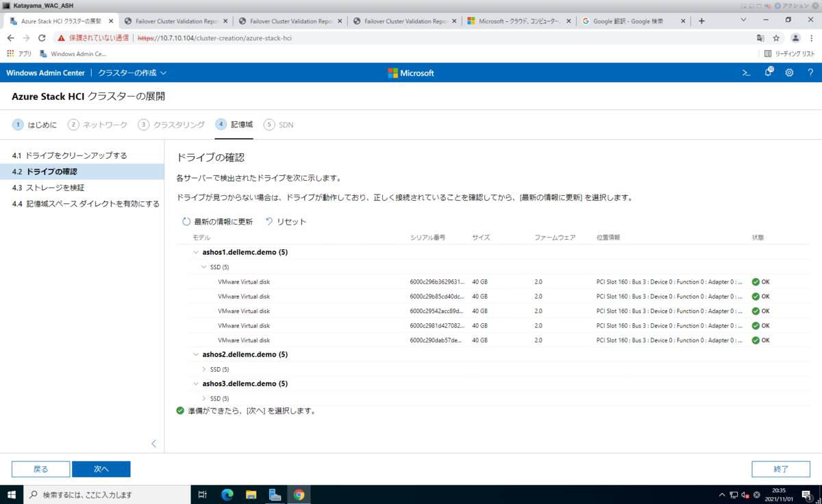Go to step 3 クラスタリング
822x504 pixels.
click(x=171, y=125)
